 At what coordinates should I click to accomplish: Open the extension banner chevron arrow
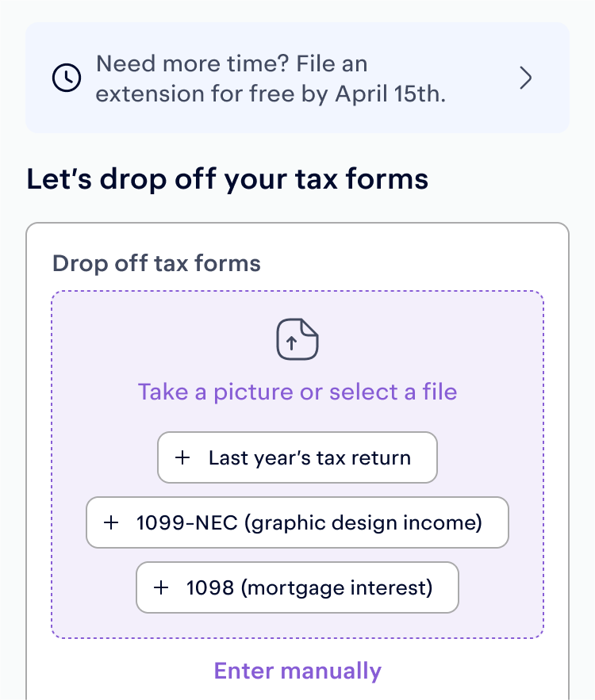[526, 78]
